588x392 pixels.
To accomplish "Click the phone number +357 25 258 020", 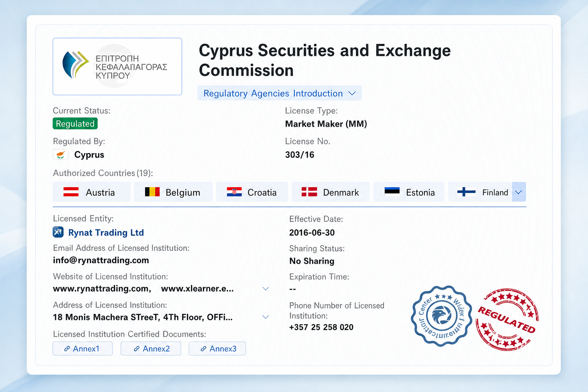I will pyautogui.click(x=322, y=327).
